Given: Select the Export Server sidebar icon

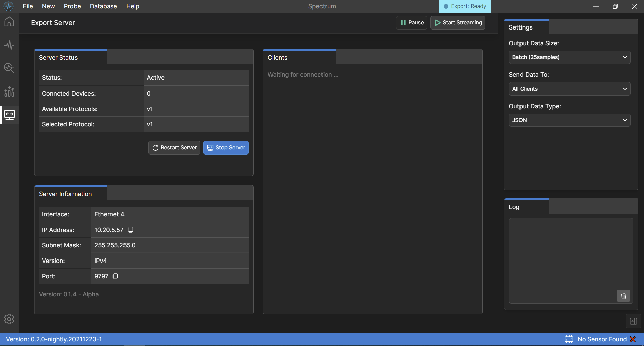Looking at the screenshot, I should [9, 115].
